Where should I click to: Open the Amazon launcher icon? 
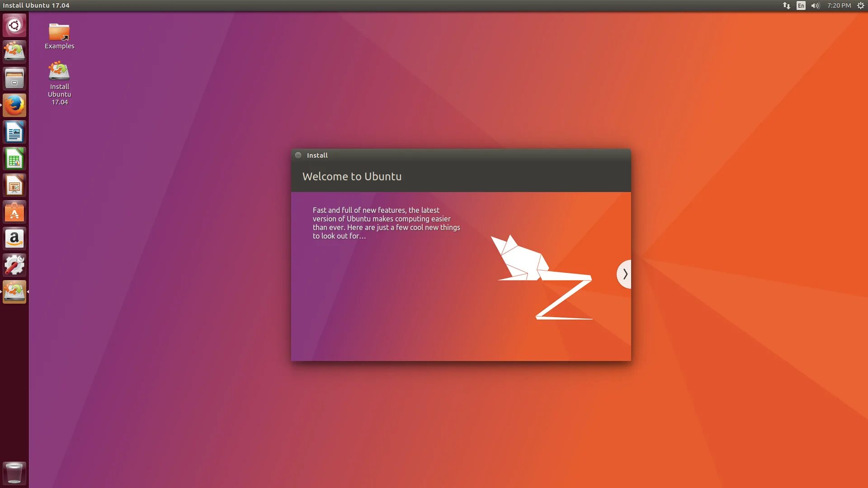pyautogui.click(x=14, y=239)
